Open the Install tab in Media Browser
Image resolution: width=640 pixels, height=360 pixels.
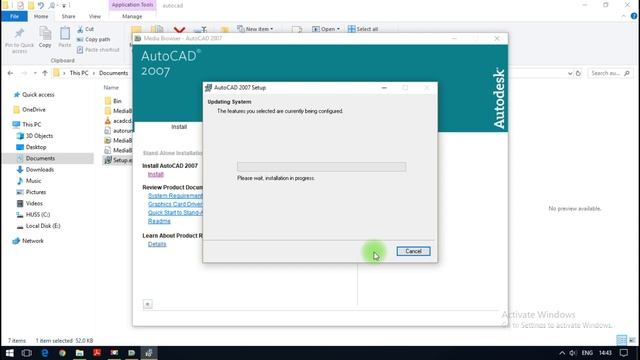(179, 127)
